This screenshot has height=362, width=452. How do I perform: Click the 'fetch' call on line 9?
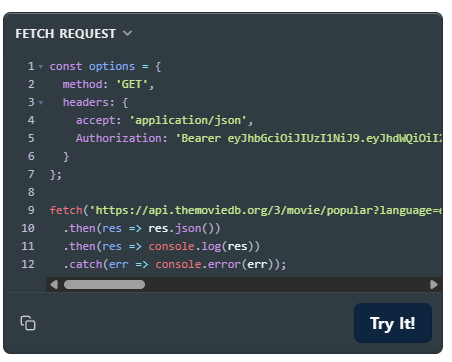66,210
